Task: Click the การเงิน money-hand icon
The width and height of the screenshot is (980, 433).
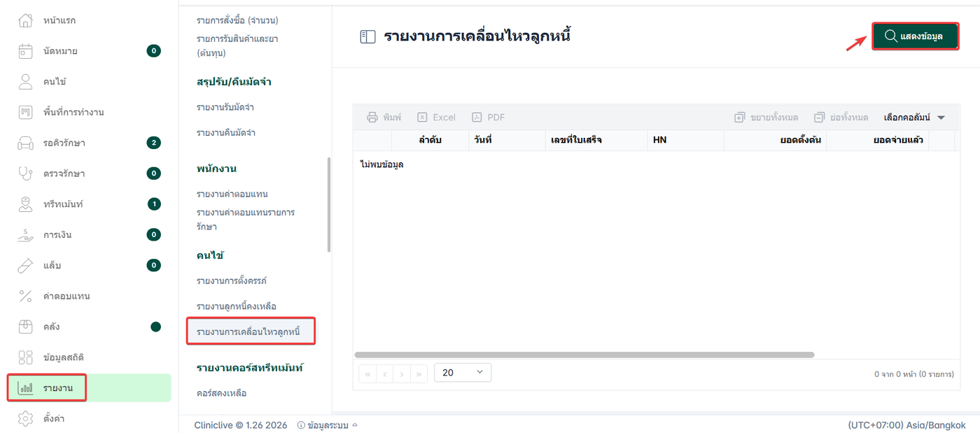Action: [25, 235]
